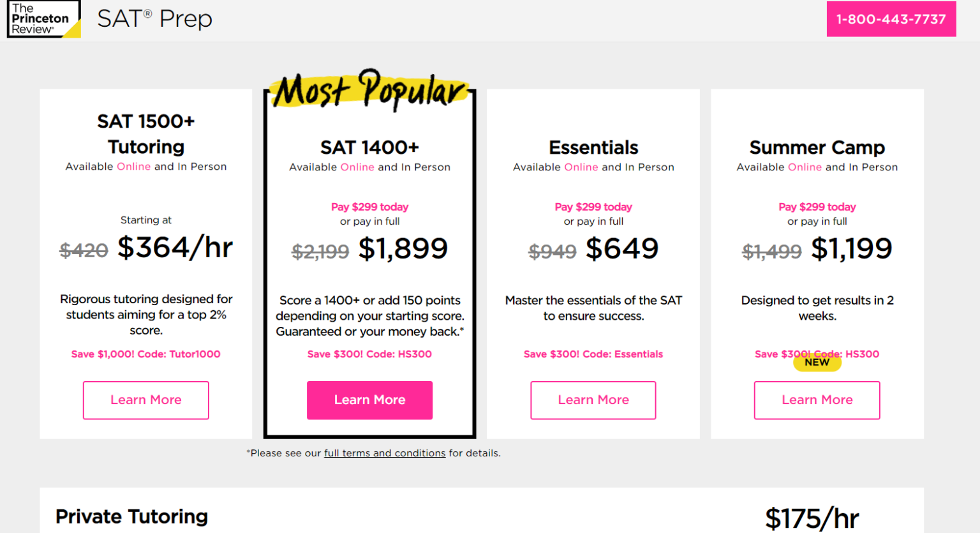Open Learn More for SAT 1500+ Tutoring
Viewport: 980px width, 533px height.
click(145, 400)
